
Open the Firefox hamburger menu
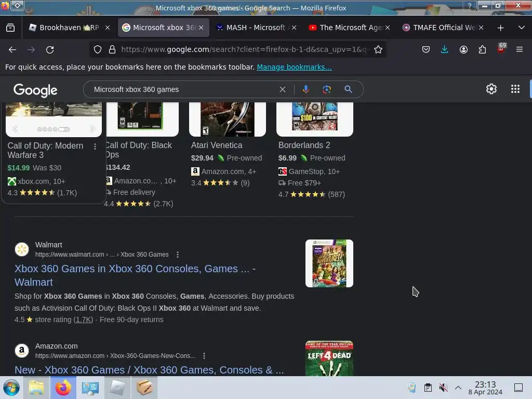pyautogui.click(x=520, y=49)
